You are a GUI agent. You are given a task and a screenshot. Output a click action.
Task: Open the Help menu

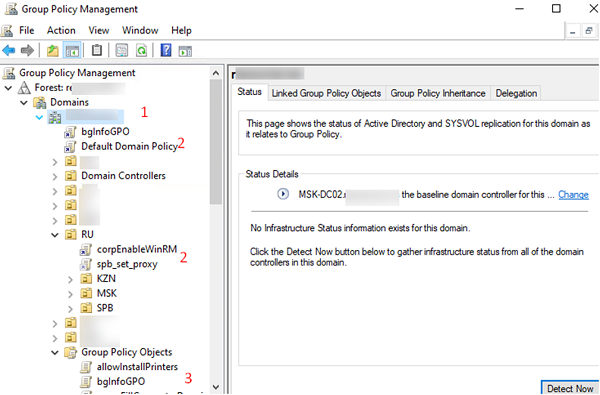181,30
